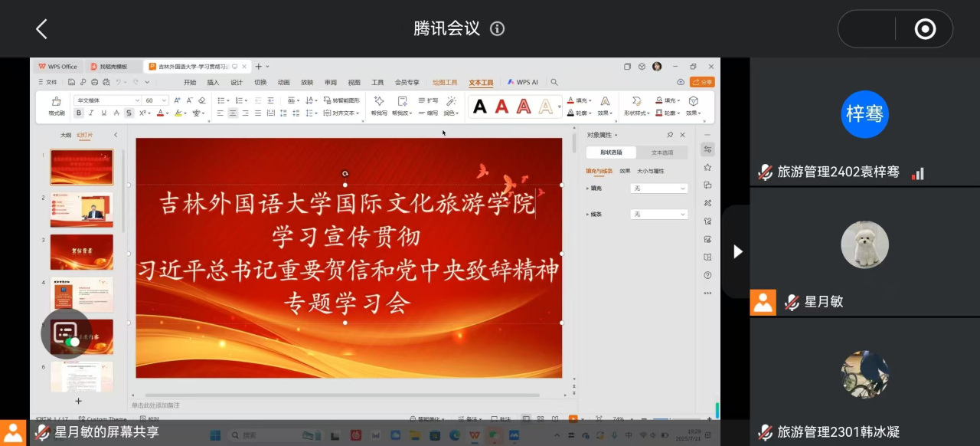
Task: Click the clear formatting eraser icon
Action: click(202, 100)
